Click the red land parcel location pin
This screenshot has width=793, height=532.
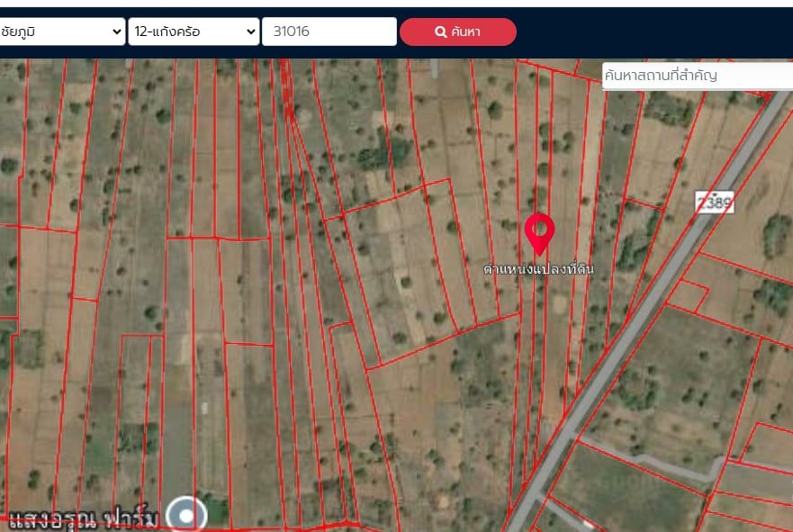(x=539, y=234)
